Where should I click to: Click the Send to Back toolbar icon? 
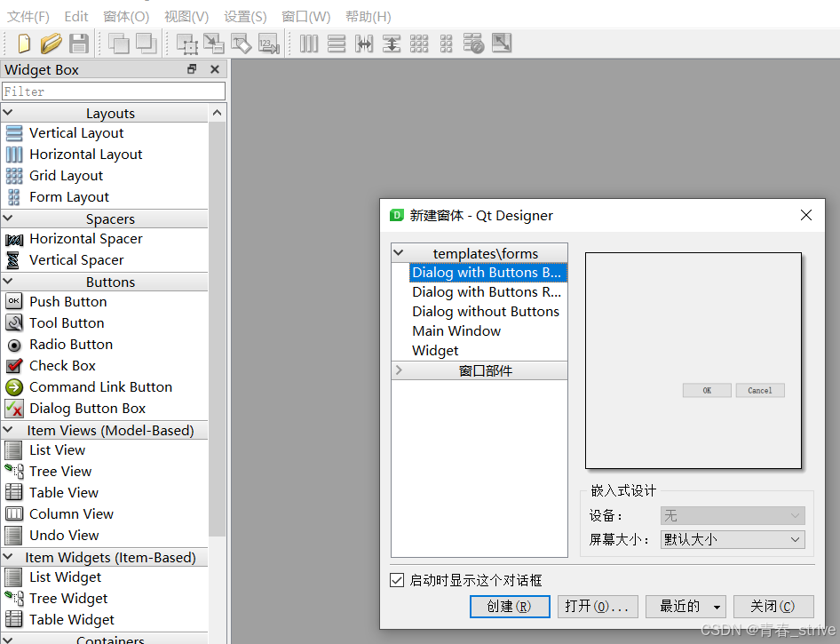point(118,44)
